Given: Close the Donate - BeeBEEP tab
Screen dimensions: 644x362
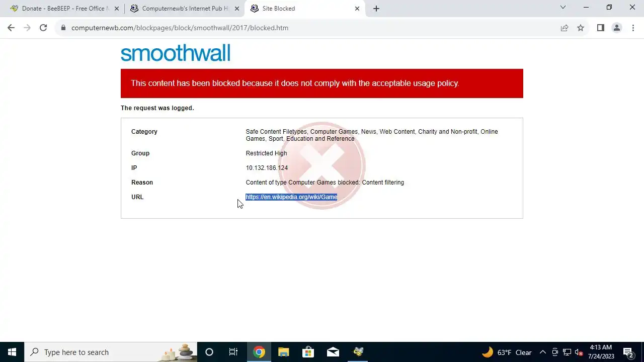Looking at the screenshot, I should tap(117, 9).
